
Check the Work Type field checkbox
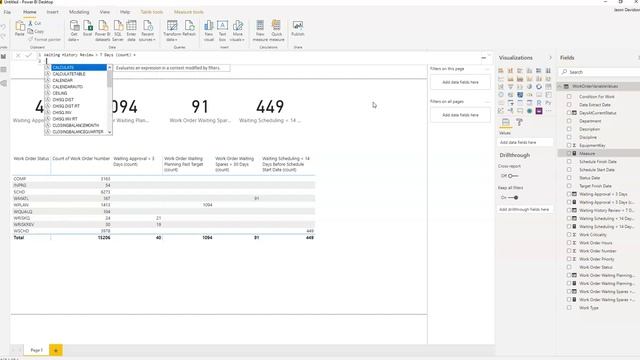tap(569, 308)
